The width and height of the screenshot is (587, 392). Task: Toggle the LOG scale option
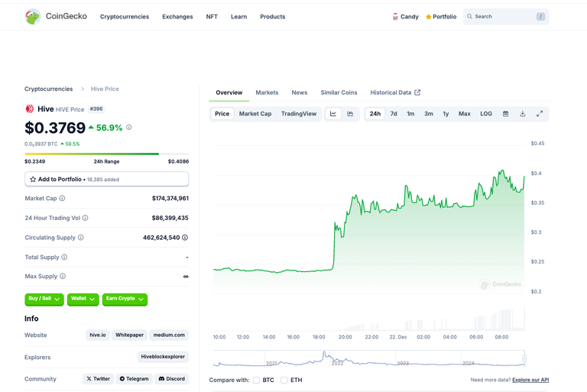click(486, 114)
